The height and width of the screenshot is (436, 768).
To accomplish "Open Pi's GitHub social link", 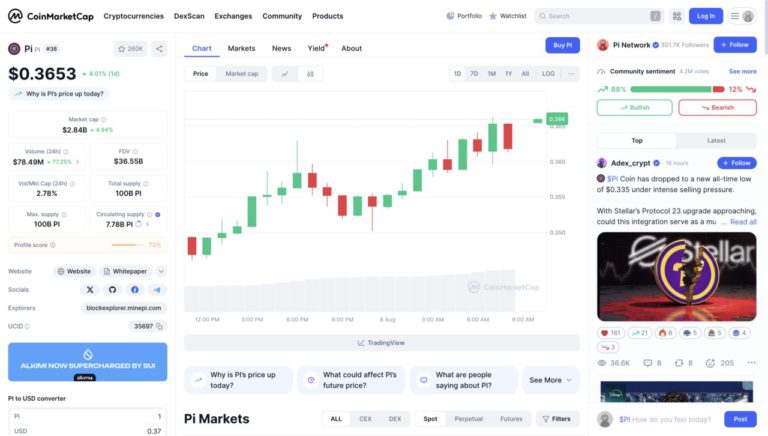I will point(112,289).
